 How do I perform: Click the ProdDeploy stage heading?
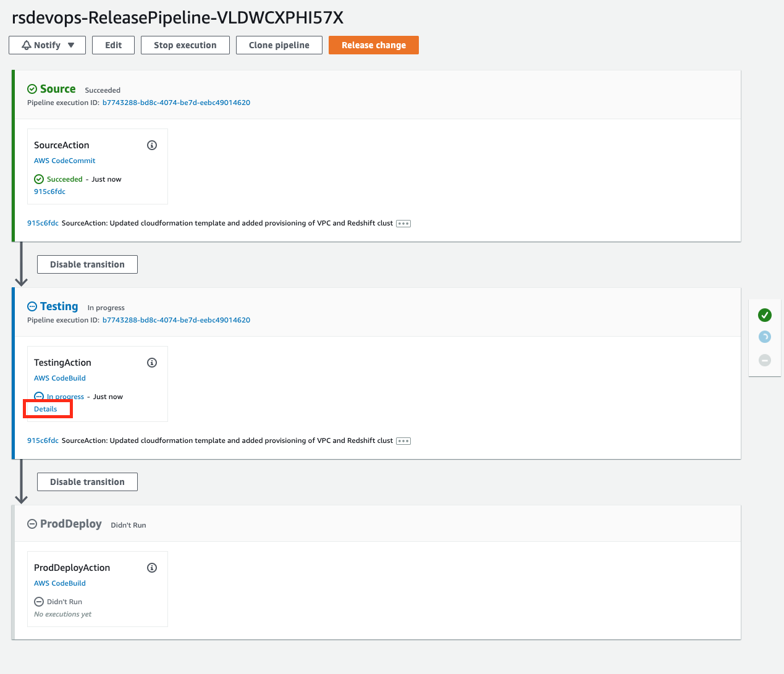(71, 524)
